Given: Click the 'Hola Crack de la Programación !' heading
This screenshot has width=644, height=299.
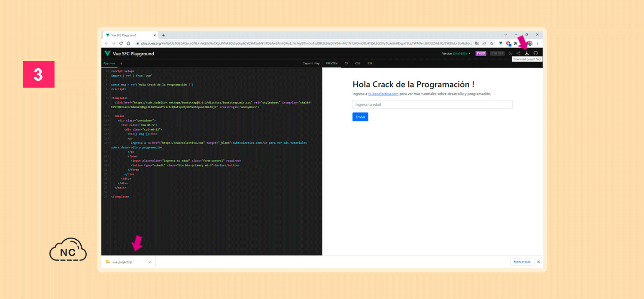Looking at the screenshot, I should [x=413, y=84].
